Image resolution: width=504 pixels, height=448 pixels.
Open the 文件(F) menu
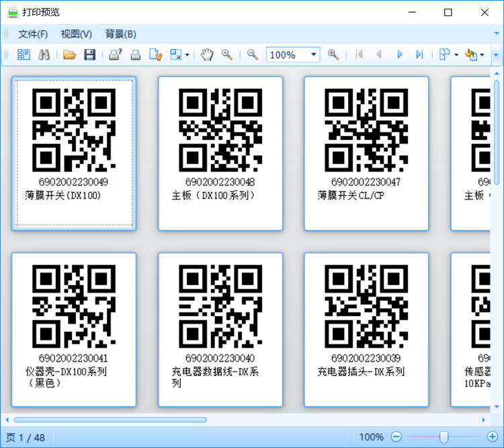pos(33,34)
